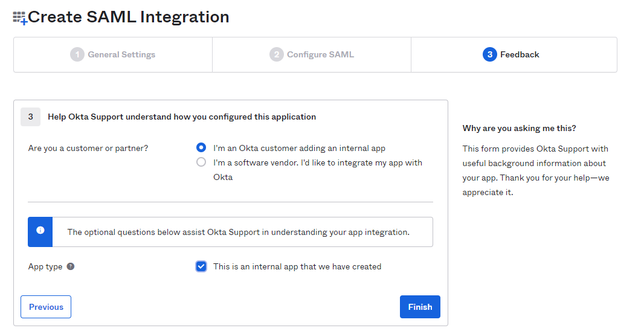Select 'I'm an Okta customer' radio option

[201, 147]
